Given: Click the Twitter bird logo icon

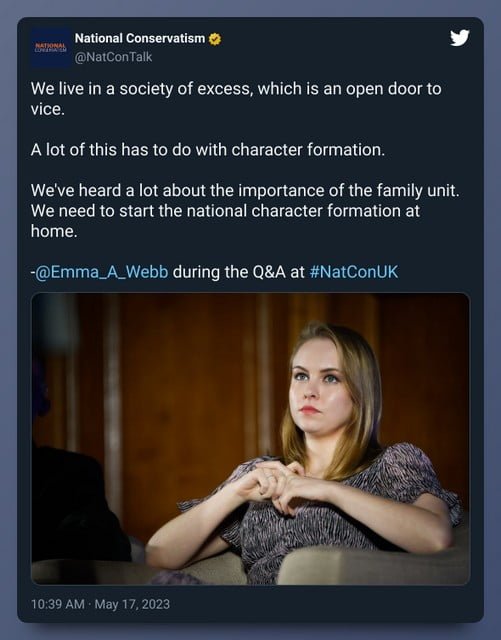Looking at the screenshot, I should click(460, 38).
